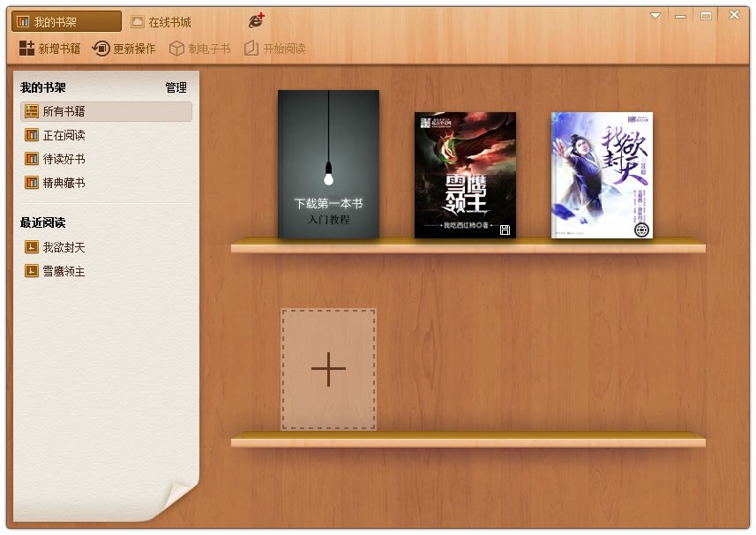Viewport: 756px width, 535px height.
Task: Open the 下载第一本书 tutorial book cover
Action: (x=328, y=164)
